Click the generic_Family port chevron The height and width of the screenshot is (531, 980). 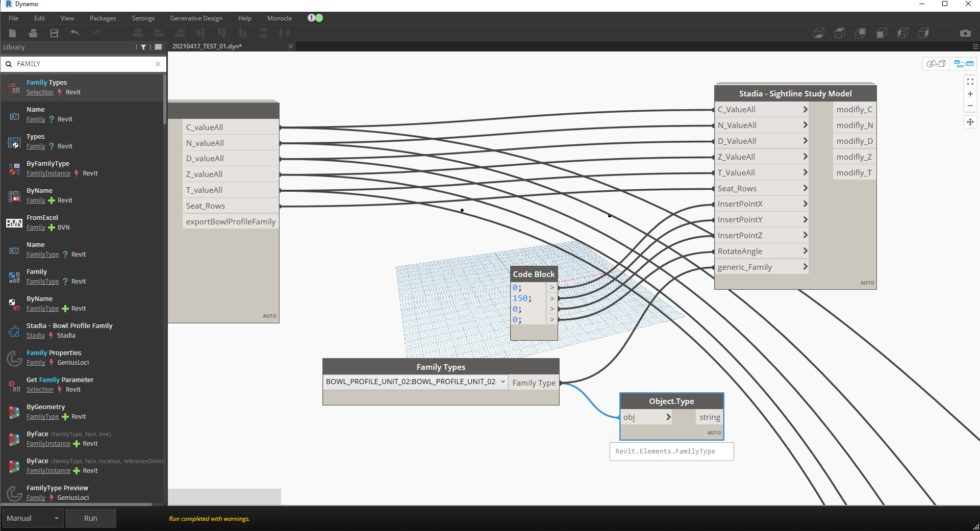coord(805,267)
